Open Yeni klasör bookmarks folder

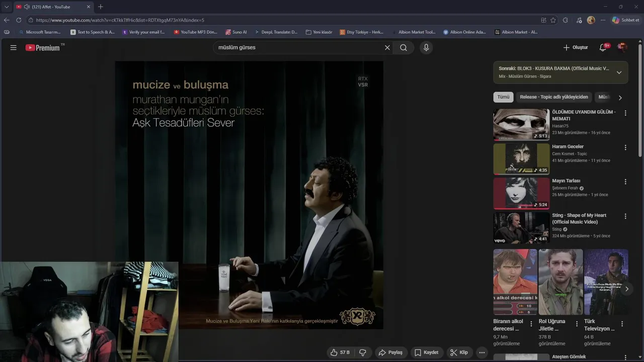tap(319, 32)
